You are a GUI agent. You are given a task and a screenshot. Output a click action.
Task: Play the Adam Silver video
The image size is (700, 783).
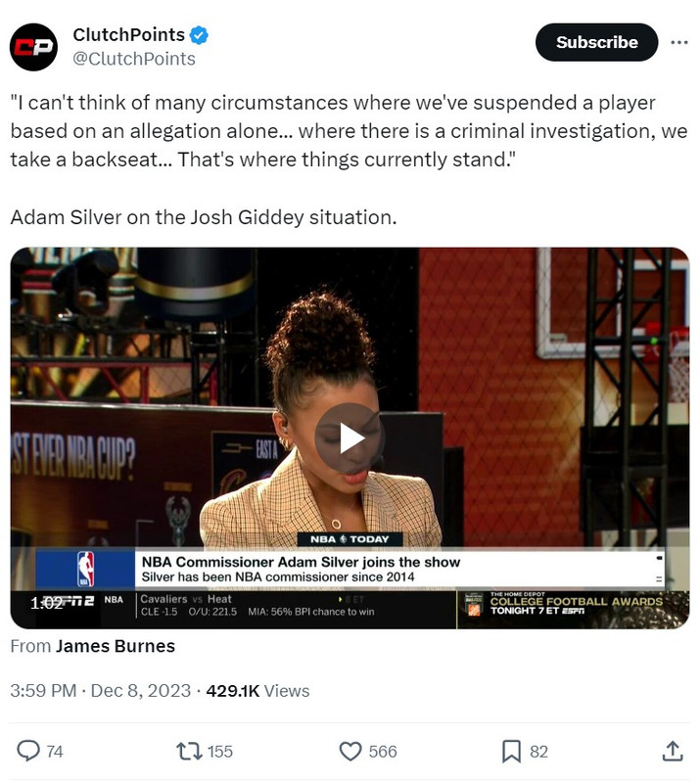[x=350, y=438]
